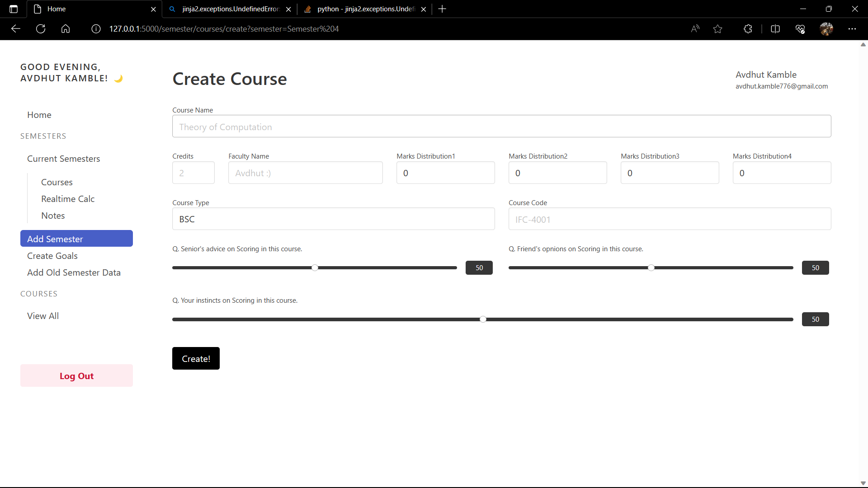Image resolution: width=868 pixels, height=488 pixels.
Task: Adjust the Senior's advice scoring slider
Action: coord(315,268)
